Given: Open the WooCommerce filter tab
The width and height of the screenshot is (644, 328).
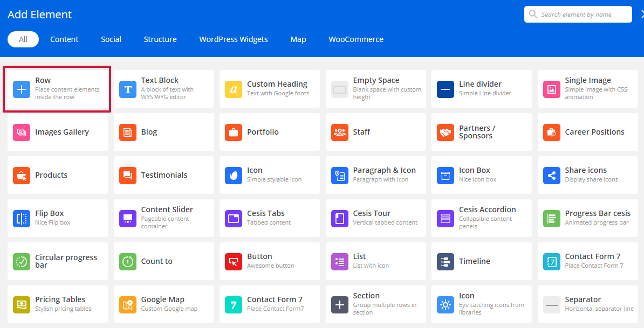Looking at the screenshot, I should click(x=356, y=39).
